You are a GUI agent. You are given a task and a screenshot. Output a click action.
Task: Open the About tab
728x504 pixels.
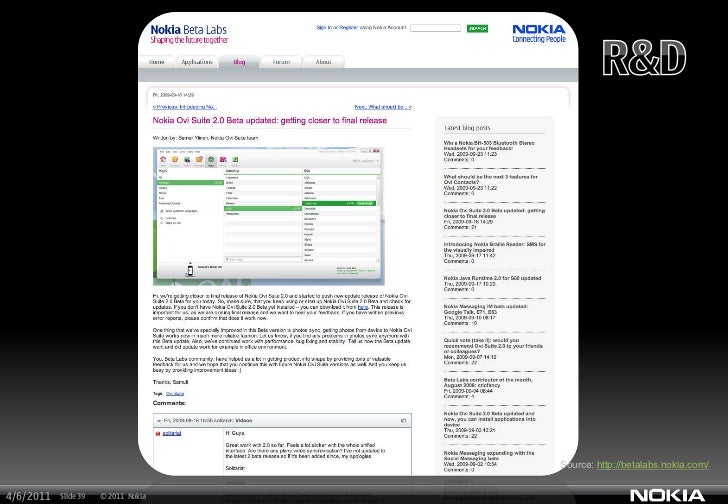click(324, 62)
